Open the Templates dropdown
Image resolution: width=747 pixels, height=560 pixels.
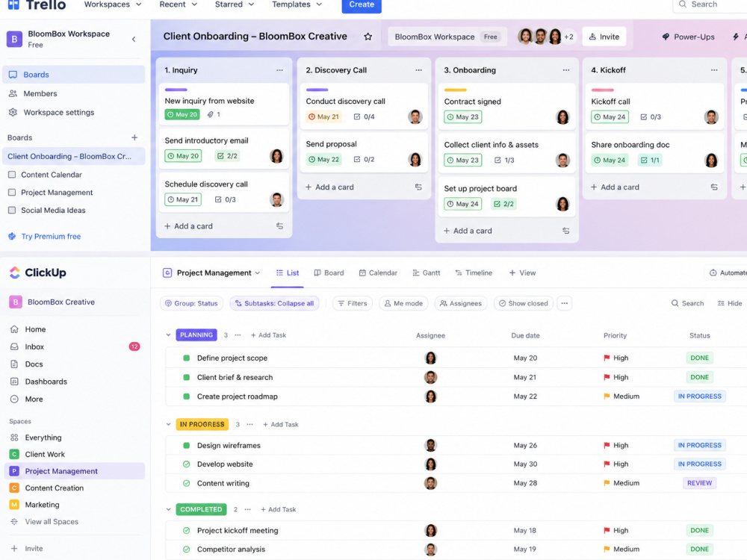click(297, 4)
